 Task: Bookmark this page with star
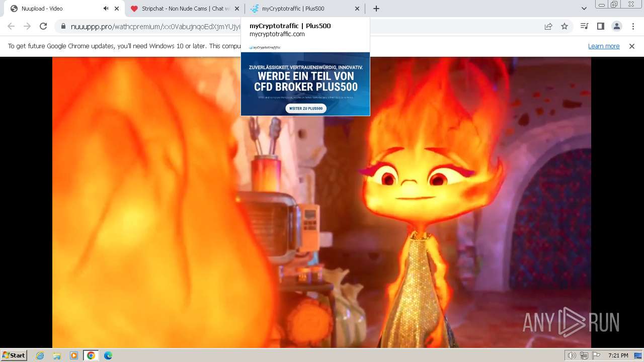[565, 27]
